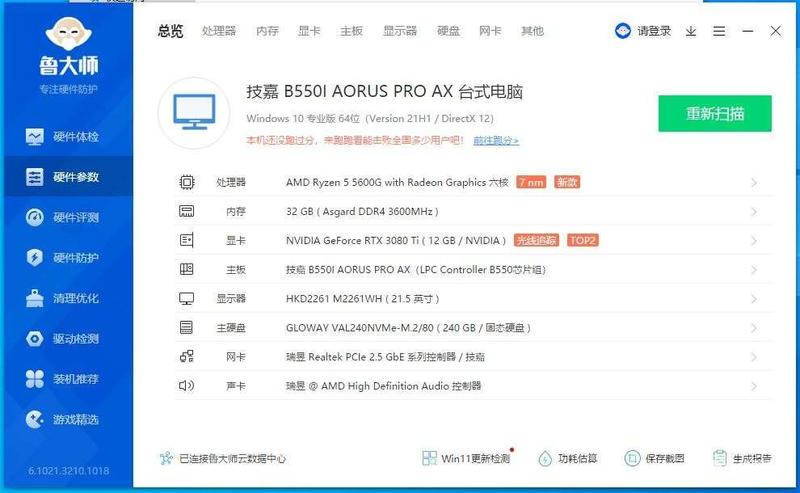Click the 请登录 avatar icon
This screenshot has height=493, width=800.
[x=623, y=31]
